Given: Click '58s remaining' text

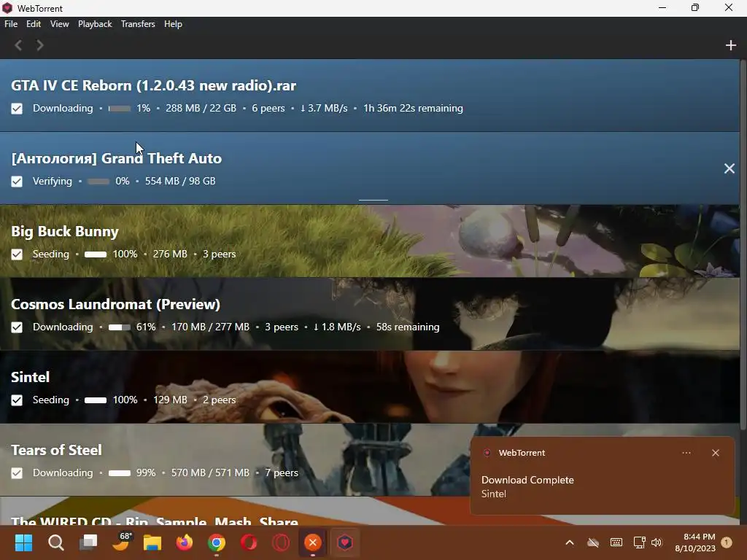Looking at the screenshot, I should [x=408, y=327].
